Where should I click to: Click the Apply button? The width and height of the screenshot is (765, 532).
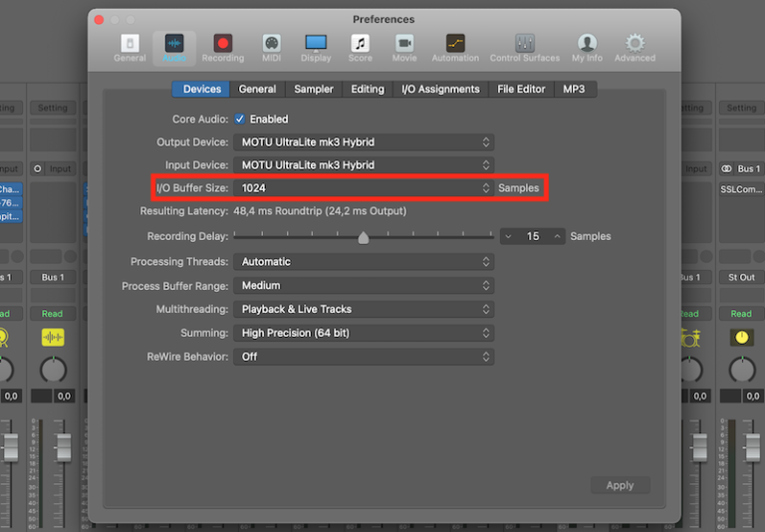point(621,485)
